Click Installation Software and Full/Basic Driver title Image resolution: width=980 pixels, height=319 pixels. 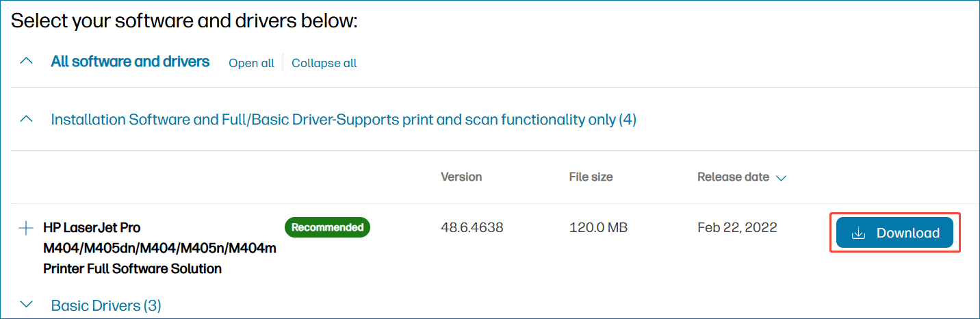click(x=344, y=120)
